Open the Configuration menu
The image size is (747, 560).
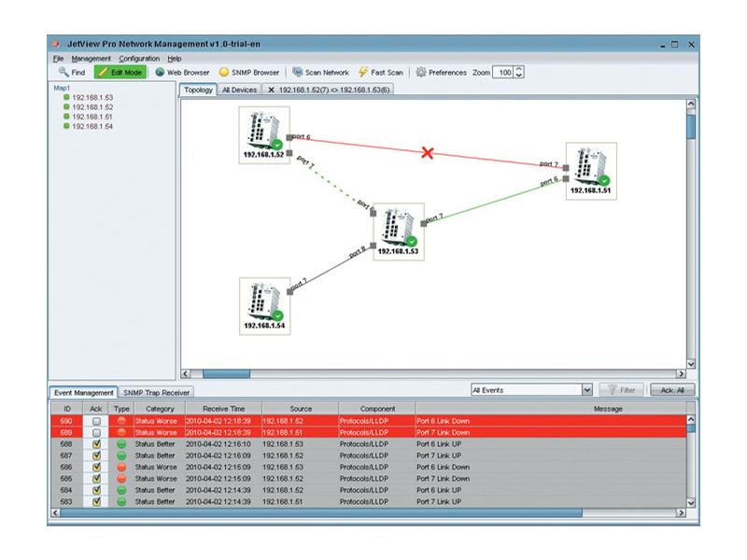(139, 59)
